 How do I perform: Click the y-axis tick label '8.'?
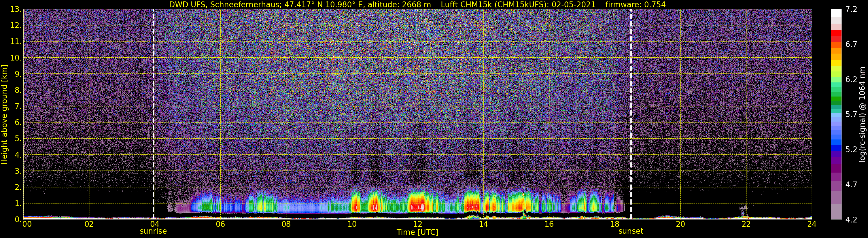point(18,90)
